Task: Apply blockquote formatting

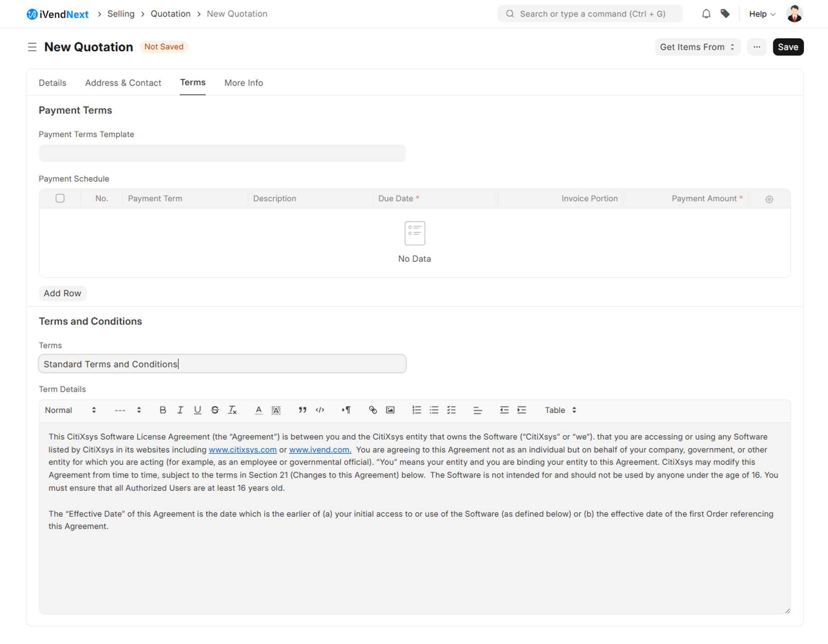Action: click(302, 410)
